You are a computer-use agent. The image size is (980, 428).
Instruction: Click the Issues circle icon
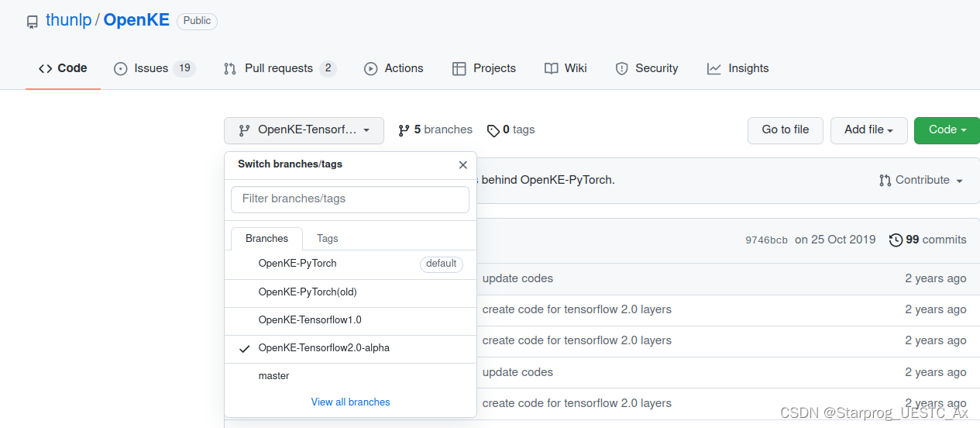(x=120, y=68)
